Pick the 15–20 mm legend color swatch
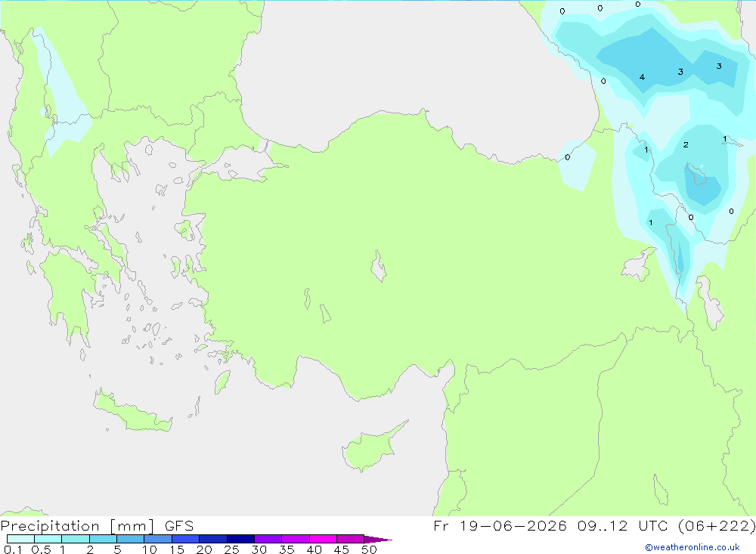 tap(186, 539)
